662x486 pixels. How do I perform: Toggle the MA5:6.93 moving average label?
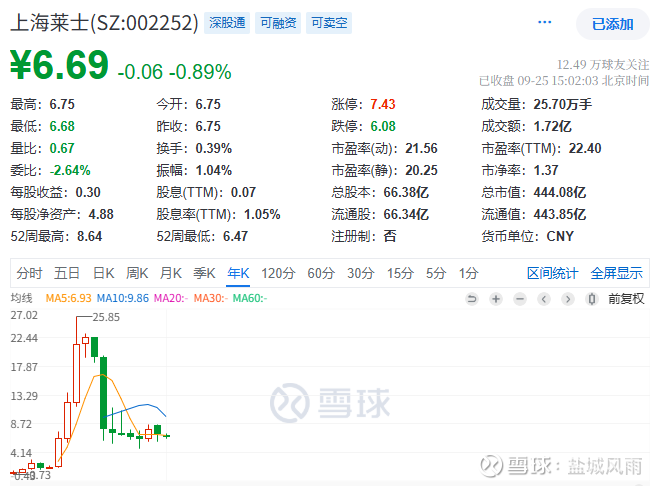68,299
